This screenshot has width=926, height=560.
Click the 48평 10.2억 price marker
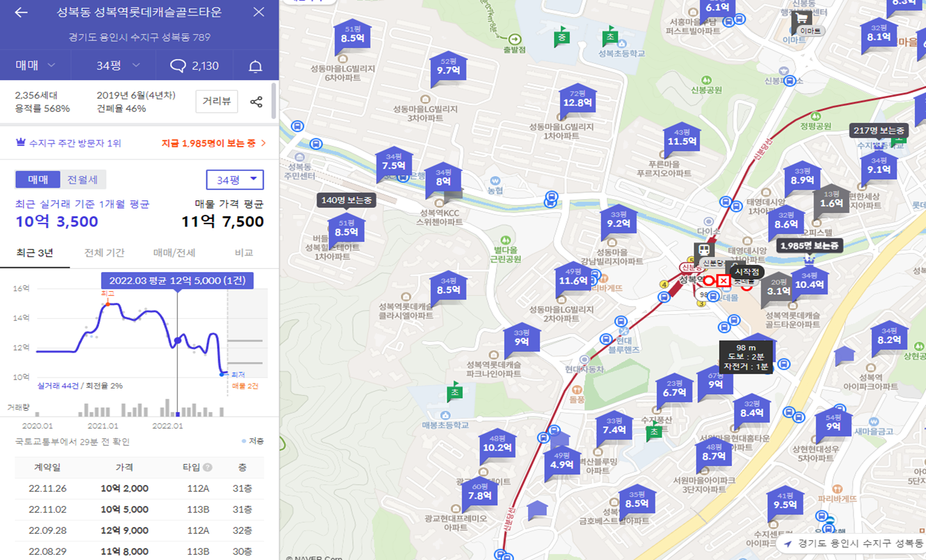click(x=497, y=447)
